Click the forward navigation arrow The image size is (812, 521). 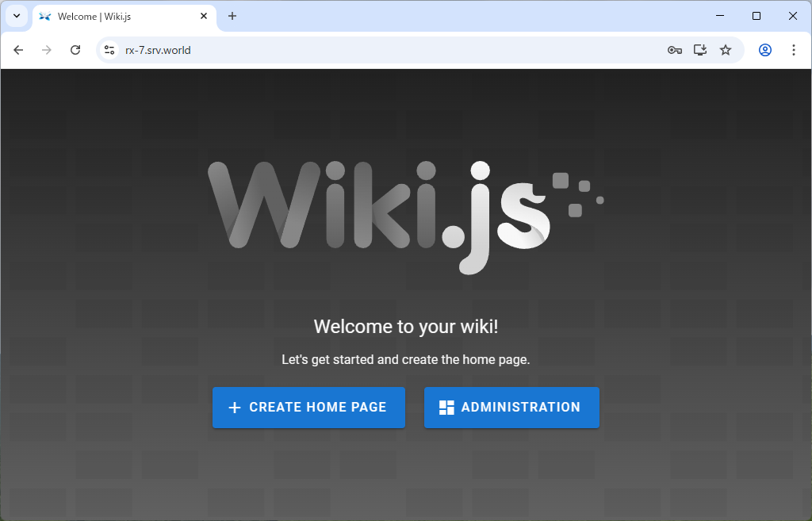[47, 50]
